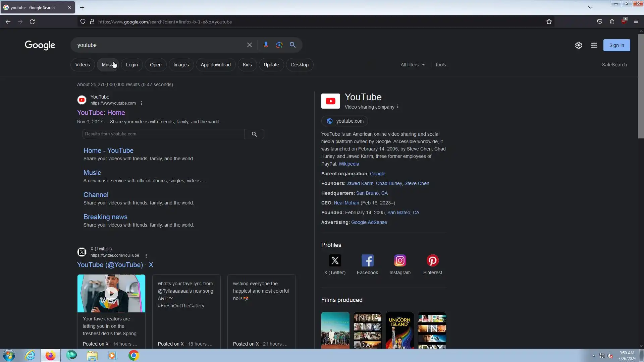644x362 pixels.
Task: Launch Chrome from the taskbar
Action: coord(133,355)
